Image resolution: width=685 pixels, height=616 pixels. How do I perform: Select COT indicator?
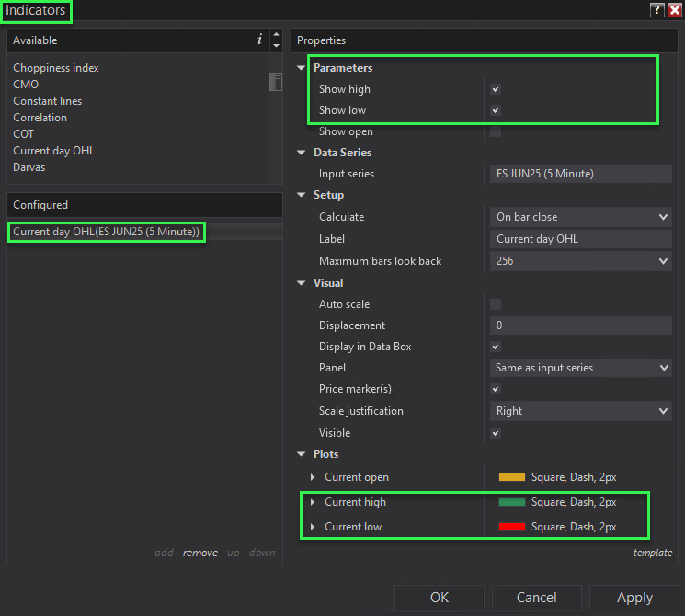(23, 134)
